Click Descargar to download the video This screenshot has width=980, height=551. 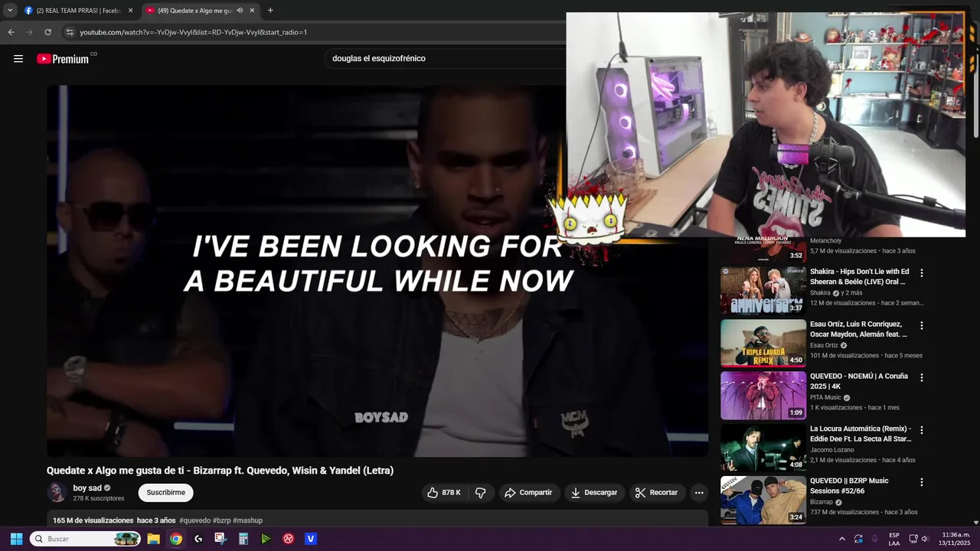coord(594,493)
